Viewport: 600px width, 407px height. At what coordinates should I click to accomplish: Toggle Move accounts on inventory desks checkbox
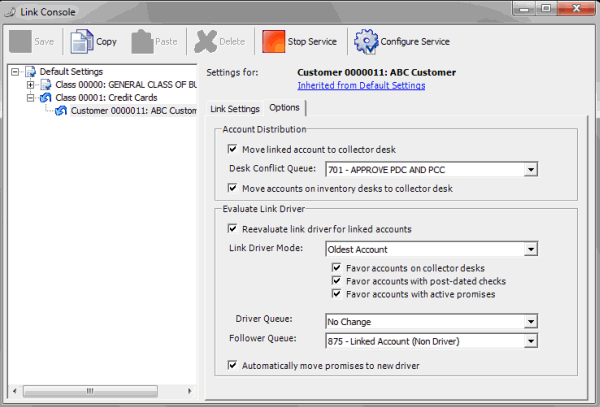232,188
